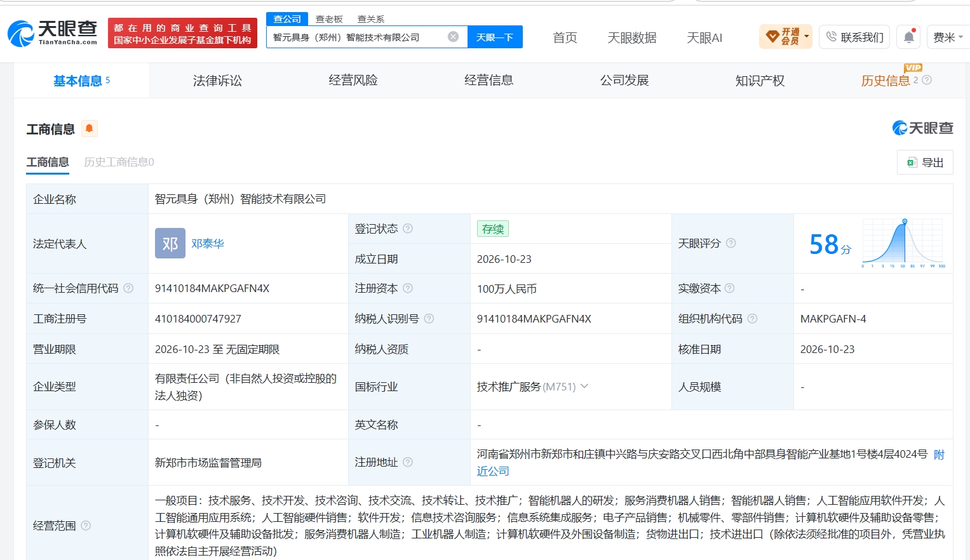
Task: Open the 经营风险 tab
Action: point(353,81)
